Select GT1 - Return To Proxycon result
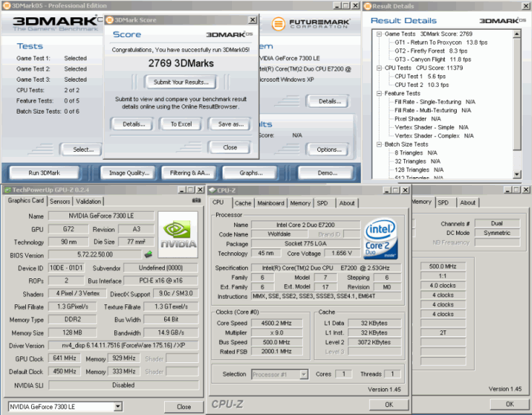 point(441,43)
